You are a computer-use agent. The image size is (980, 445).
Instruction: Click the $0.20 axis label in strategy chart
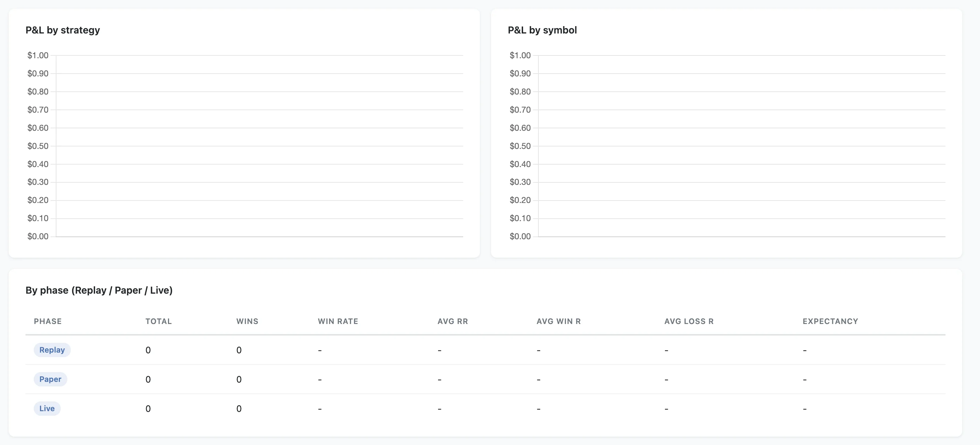pyautogui.click(x=38, y=200)
